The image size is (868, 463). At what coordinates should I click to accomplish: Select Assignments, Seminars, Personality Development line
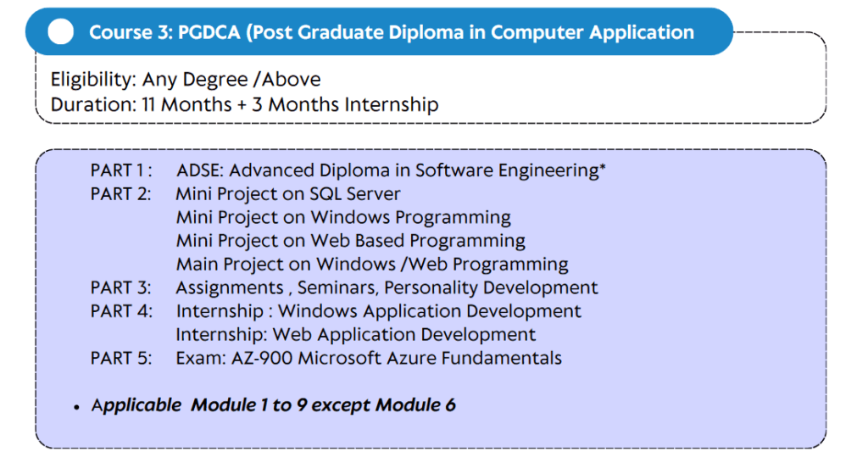387,287
